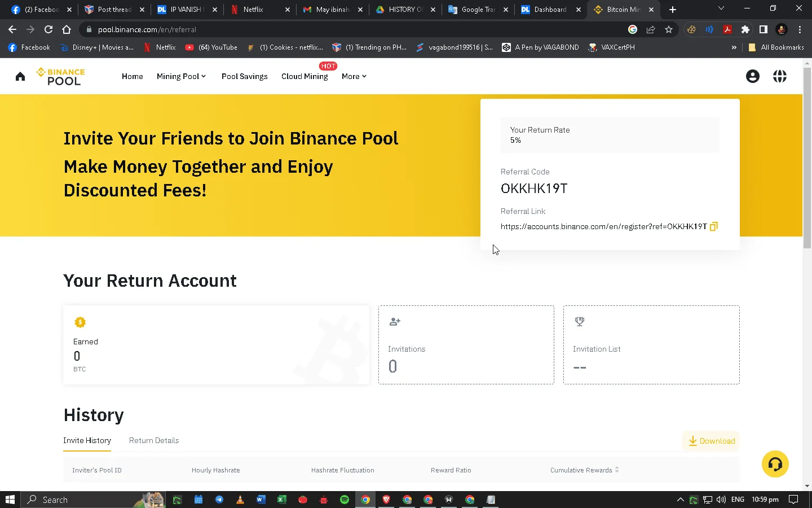812x508 pixels.
Task: Click the Binance Pool logo
Action: pyautogui.click(x=60, y=77)
